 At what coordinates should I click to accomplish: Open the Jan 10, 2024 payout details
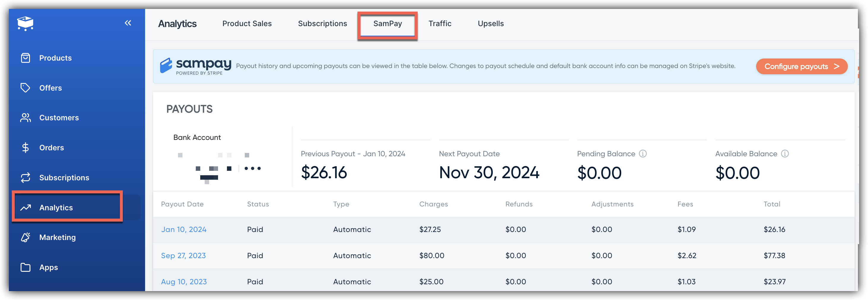(x=184, y=229)
